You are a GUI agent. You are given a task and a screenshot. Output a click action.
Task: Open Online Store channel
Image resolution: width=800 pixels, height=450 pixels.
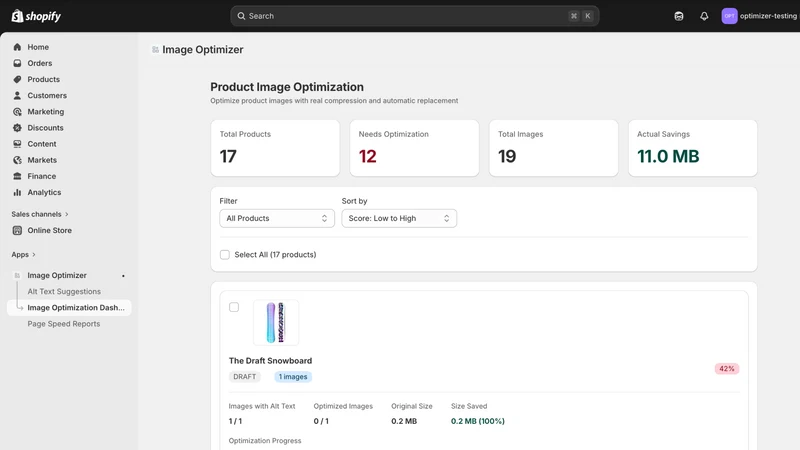point(49,230)
